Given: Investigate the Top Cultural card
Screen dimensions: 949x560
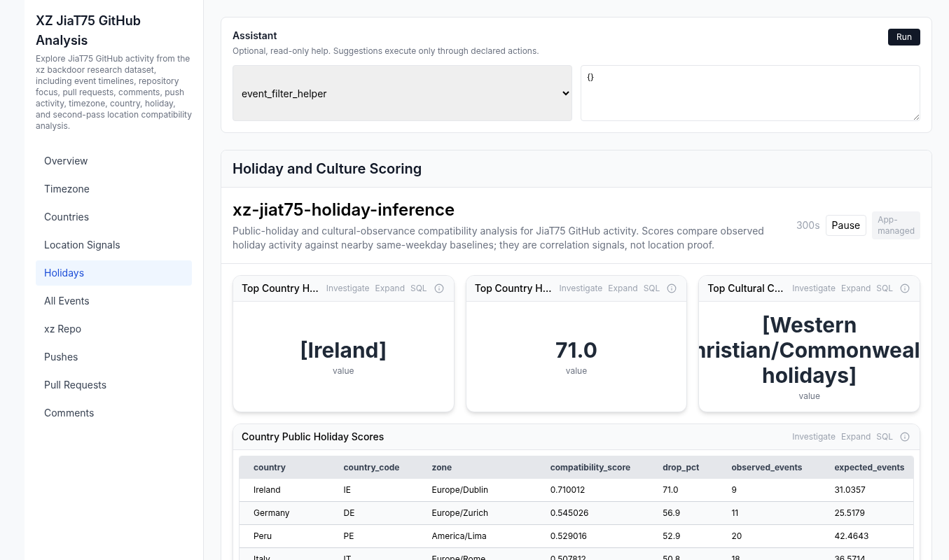Looking at the screenshot, I should pyautogui.click(x=814, y=288).
